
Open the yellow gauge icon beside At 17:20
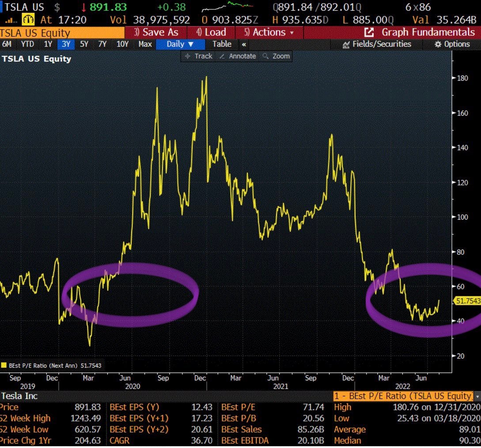tap(28, 20)
